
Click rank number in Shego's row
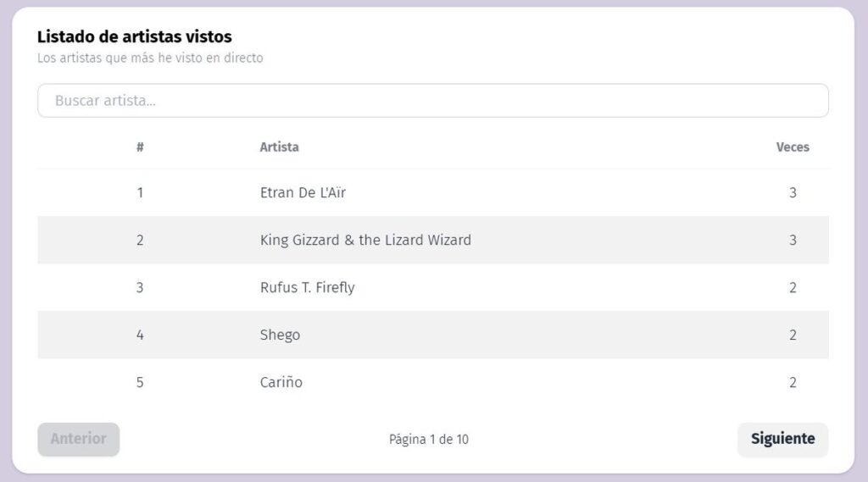point(140,335)
